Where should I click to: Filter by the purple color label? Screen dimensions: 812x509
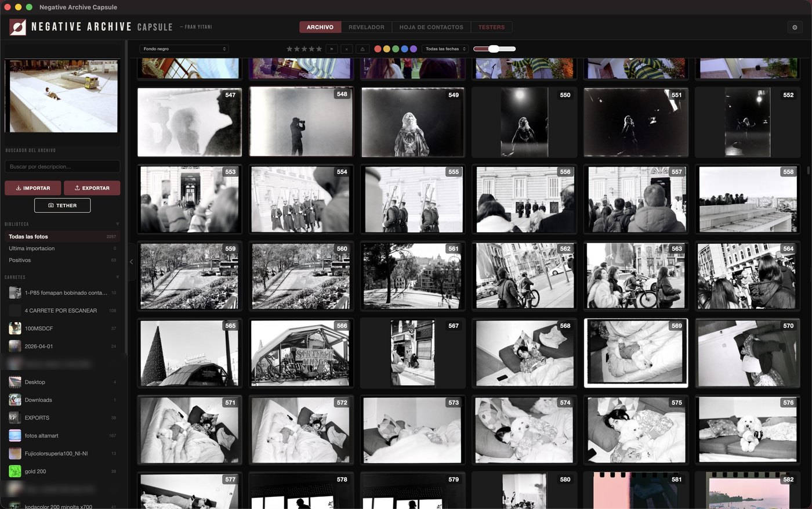pyautogui.click(x=414, y=49)
